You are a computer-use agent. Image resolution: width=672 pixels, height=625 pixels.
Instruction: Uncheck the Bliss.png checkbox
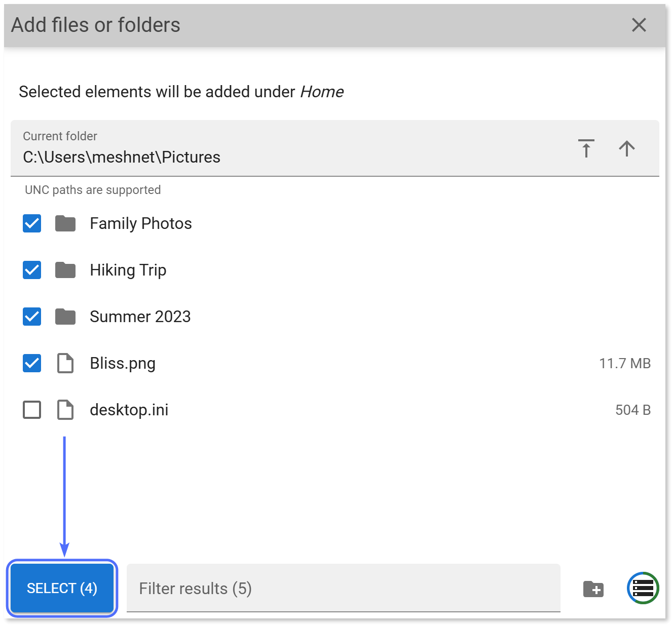click(31, 363)
